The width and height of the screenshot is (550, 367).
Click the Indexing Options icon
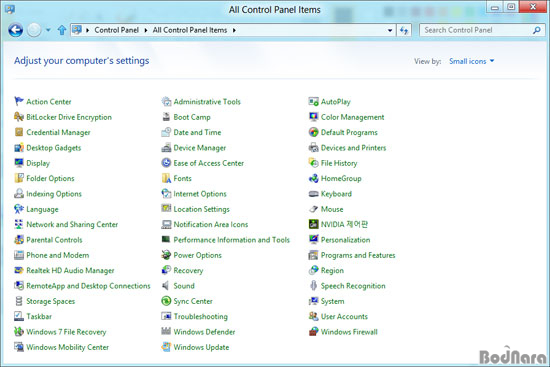coord(19,194)
